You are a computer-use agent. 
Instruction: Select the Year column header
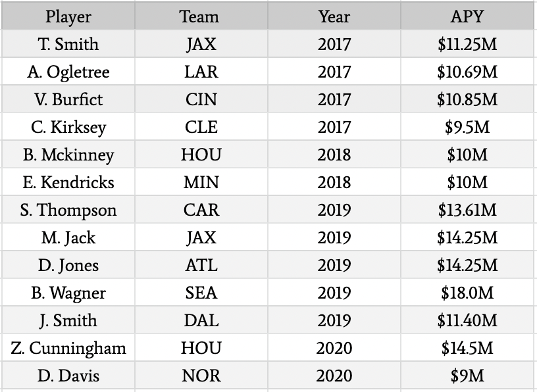[334, 16]
